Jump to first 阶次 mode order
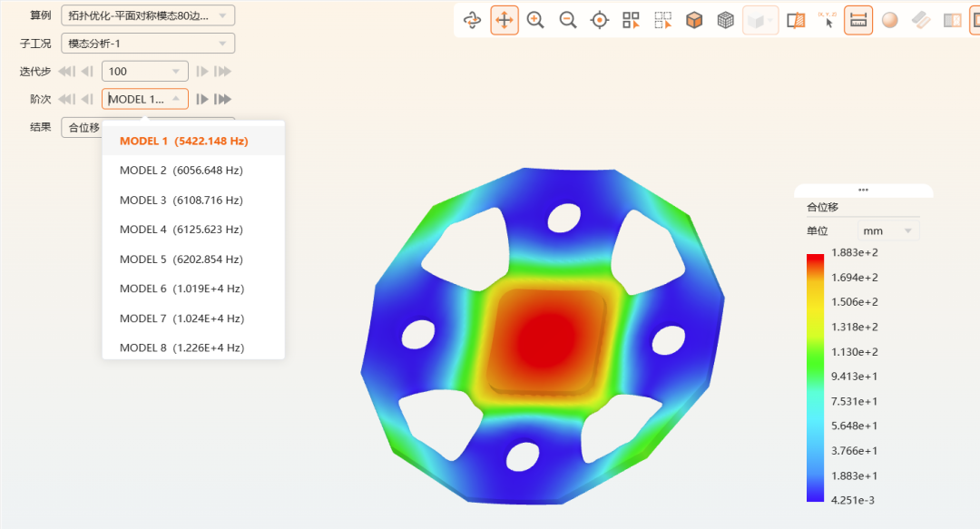Screen dimensions: 980x529 coord(67,99)
